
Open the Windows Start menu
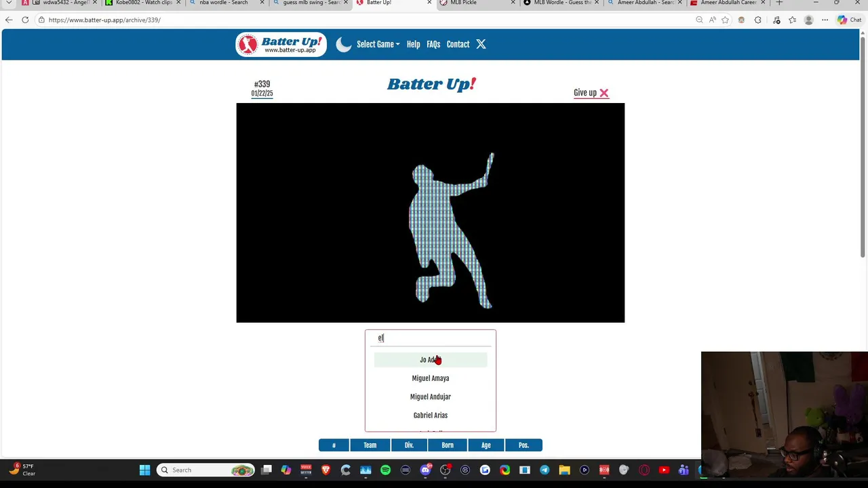pyautogui.click(x=144, y=470)
